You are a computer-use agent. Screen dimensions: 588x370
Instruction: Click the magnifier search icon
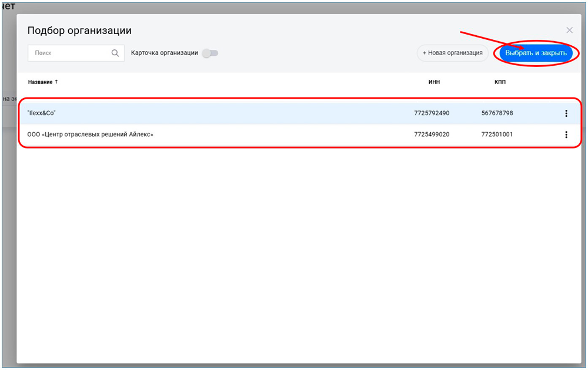coord(115,53)
